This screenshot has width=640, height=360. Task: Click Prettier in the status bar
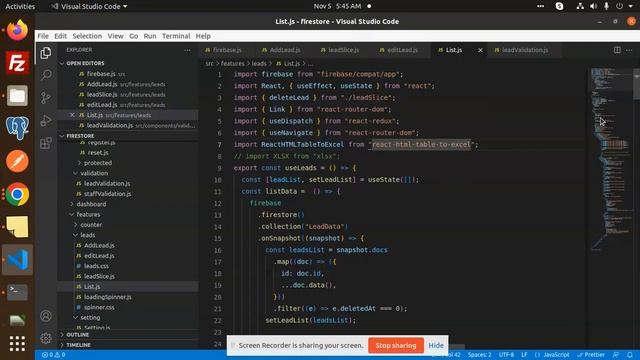tap(591, 355)
